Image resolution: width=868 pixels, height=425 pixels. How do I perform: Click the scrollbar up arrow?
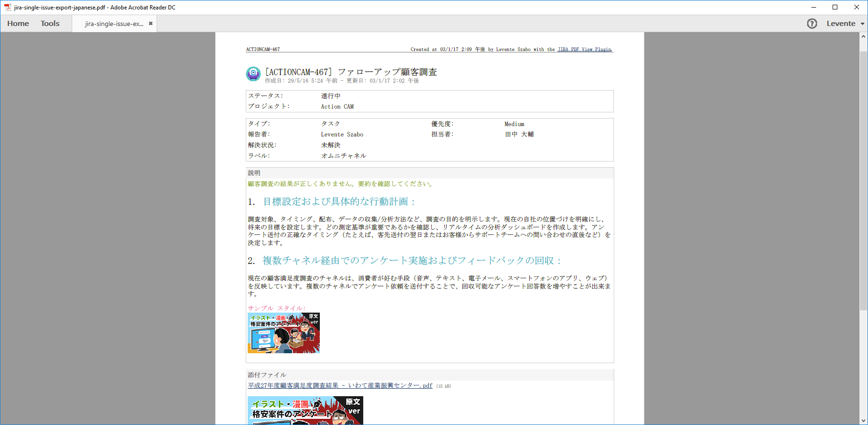[x=863, y=36]
